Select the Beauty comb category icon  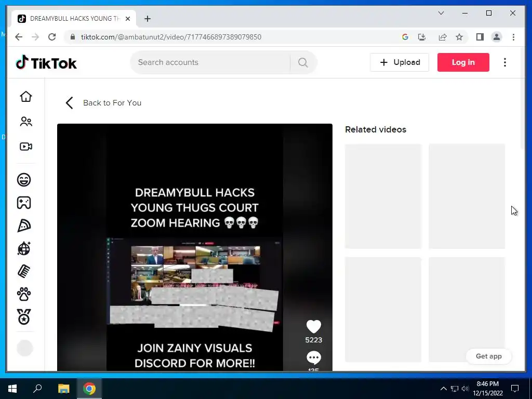pos(24,271)
